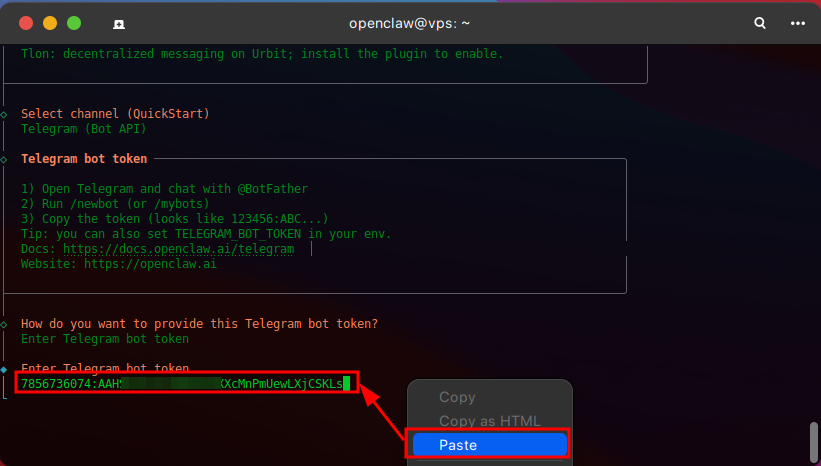
Task: Click the diamond beside the token-provision question
Action: (x=5, y=324)
